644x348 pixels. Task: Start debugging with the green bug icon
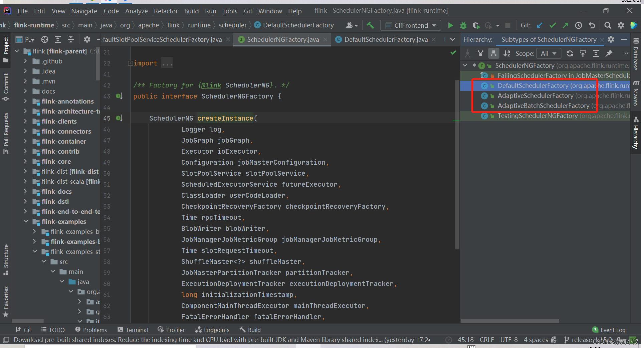(x=463, y=25)
